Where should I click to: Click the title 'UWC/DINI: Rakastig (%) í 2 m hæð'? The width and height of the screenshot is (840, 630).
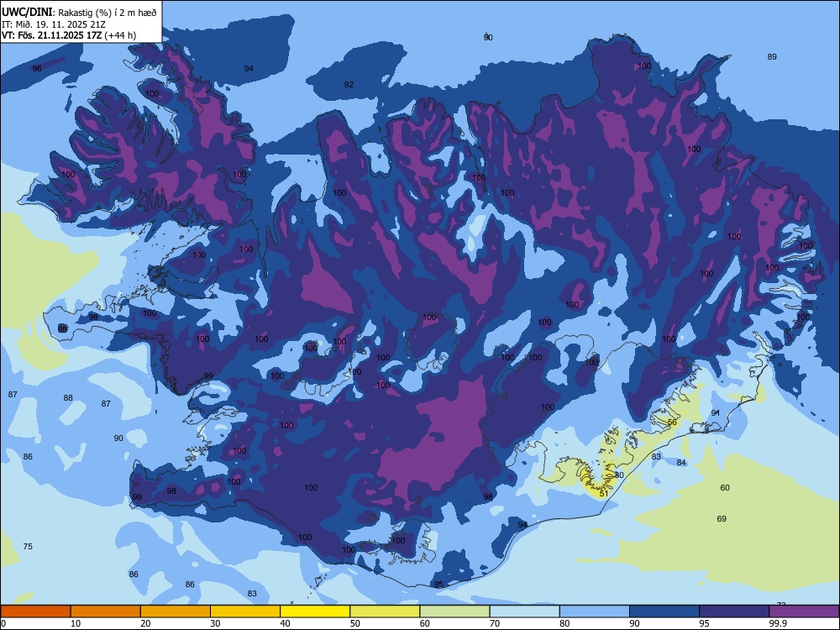coord(79,13)
